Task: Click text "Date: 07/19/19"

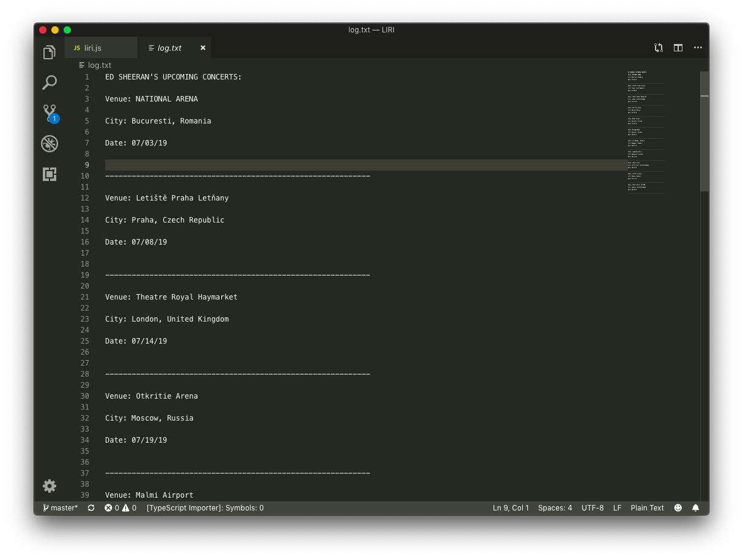Action: point(136,440)
